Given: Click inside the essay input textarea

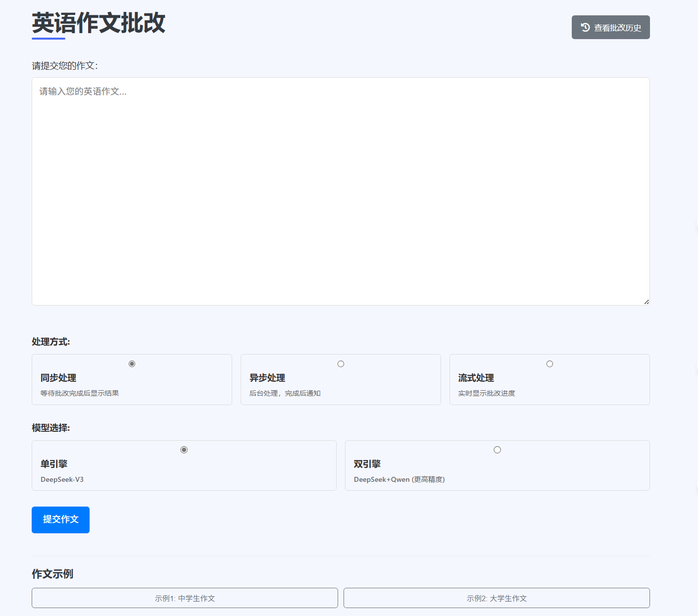Looking at the screenshot, I should pyautogui.click(x=341, y=191).
